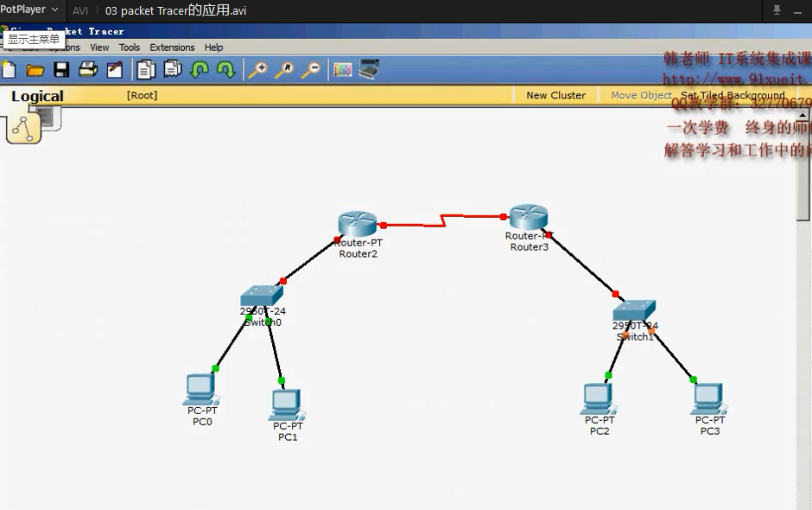Click the AVI format label

click(79, 11)
